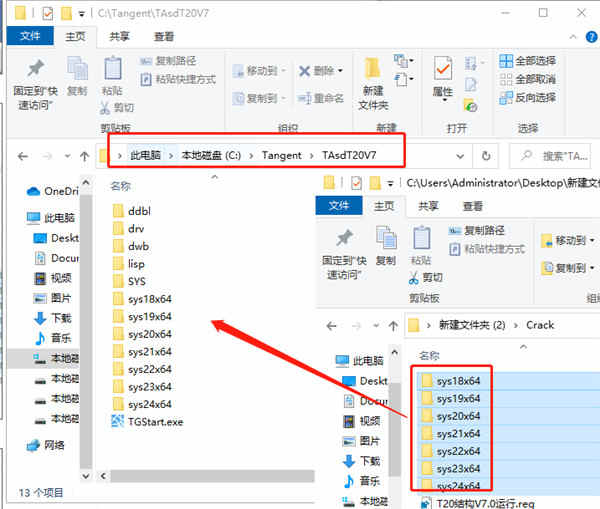The width and height of the screenshot is (600, 509).
Task: Open the recent locations dropdown in the Tangent window
Action: (68, 156)
